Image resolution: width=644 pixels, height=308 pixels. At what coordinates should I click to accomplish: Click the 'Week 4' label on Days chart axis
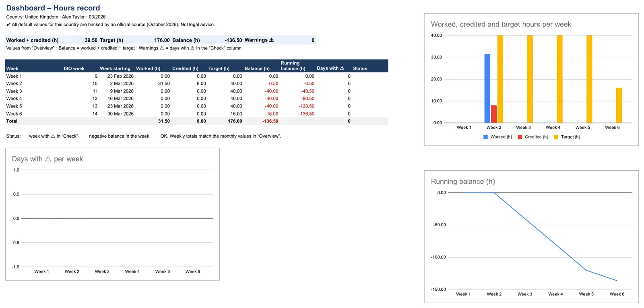click(132, 272)
